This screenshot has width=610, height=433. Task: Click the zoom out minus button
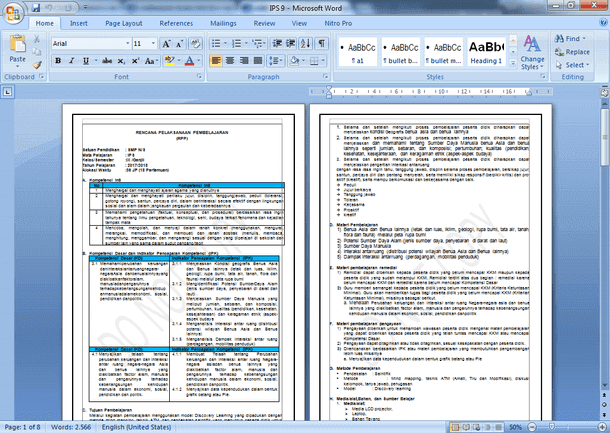[x=532, y=427]
